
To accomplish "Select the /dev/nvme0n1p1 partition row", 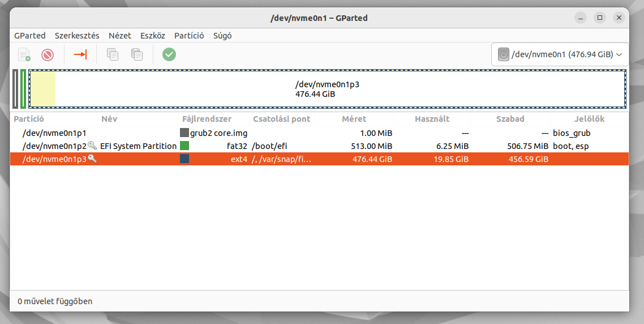I will point(320,133).
